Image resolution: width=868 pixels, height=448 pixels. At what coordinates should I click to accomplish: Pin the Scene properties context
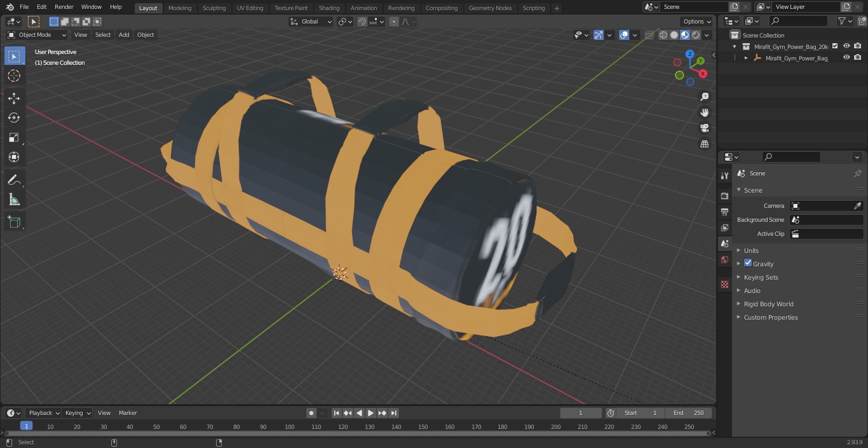857,173
